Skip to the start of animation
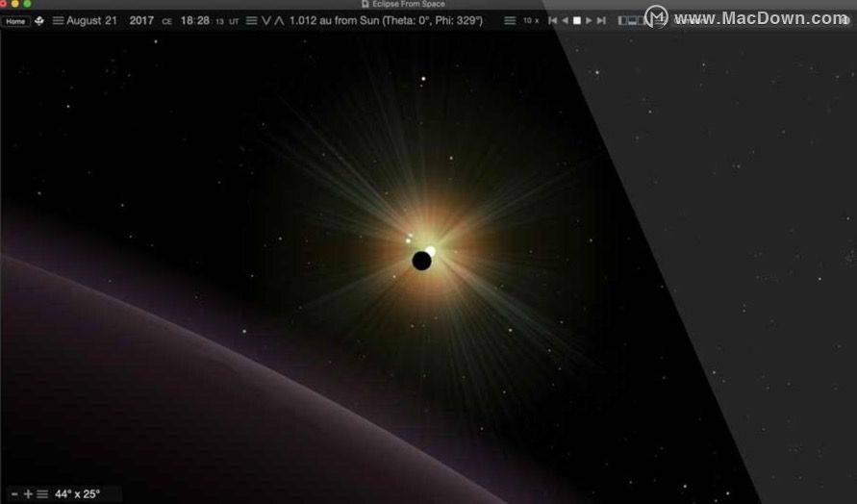 pyautogui.click(x=552, y=21)
